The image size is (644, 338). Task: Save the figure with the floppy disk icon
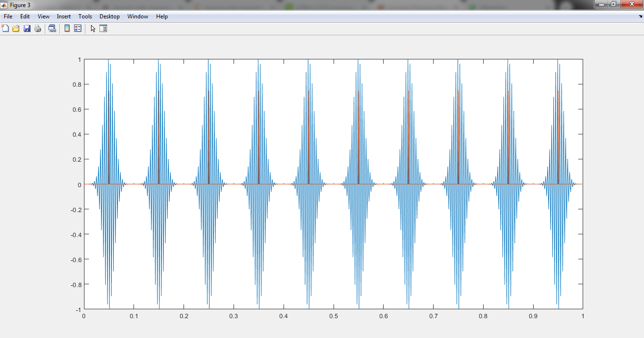pos(27,28)
